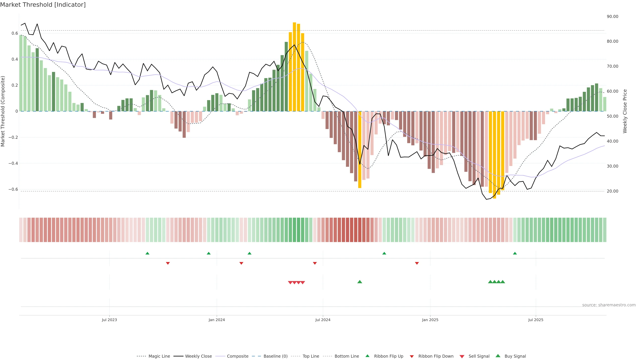Click the source: sharemaestro.com text
Screen dimensions: 644x362
(609, 305)
